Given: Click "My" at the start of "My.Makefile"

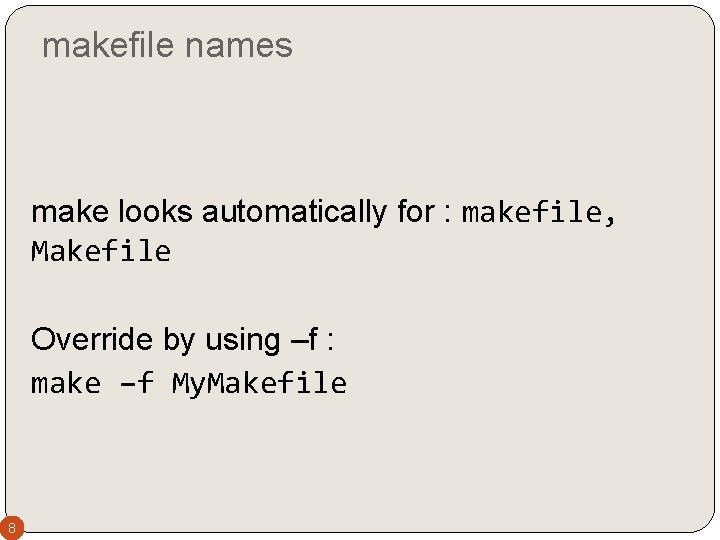Looking at the screenshot, I should (x=187, y=383).
